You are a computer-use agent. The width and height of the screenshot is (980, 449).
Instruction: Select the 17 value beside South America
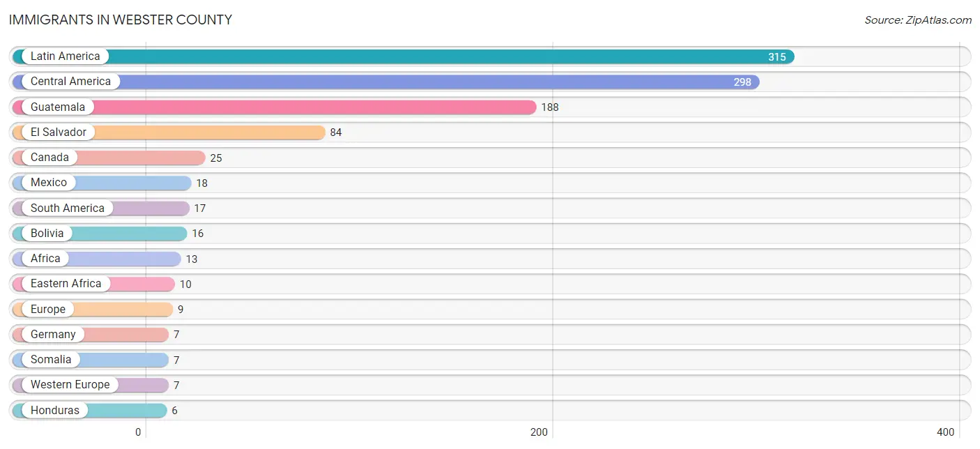tap(200, 208)
